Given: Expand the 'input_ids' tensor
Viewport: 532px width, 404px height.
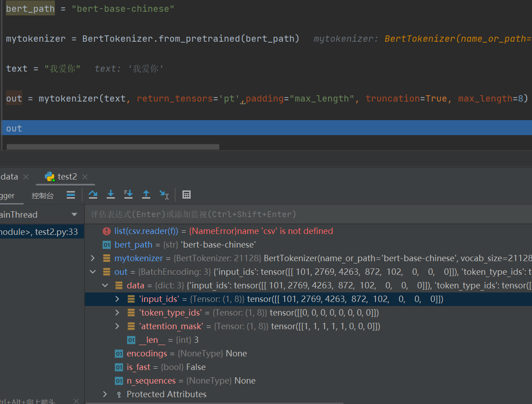Looking at the screenshot, I should click(118, 299).
